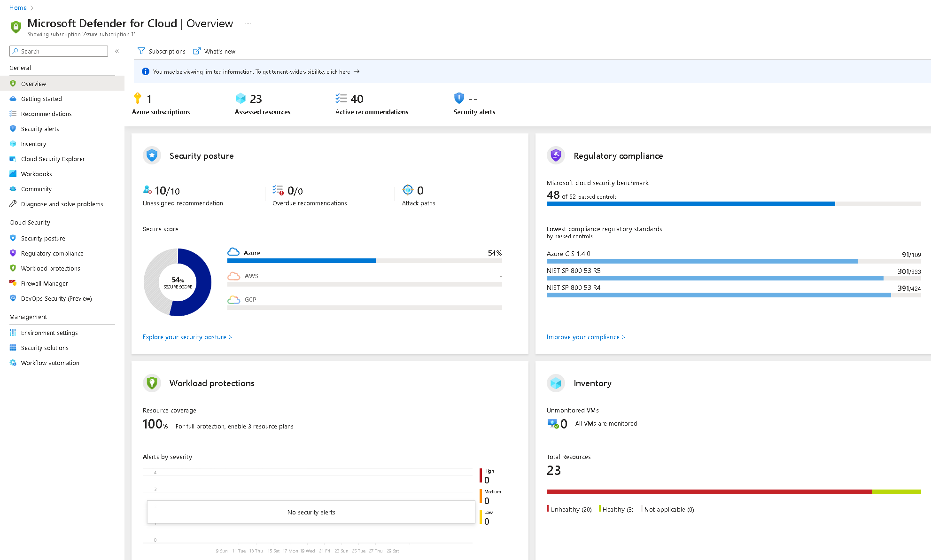
Task: Click the Regulatory compliance purple shield icon
Action: [x=556, y=156]
